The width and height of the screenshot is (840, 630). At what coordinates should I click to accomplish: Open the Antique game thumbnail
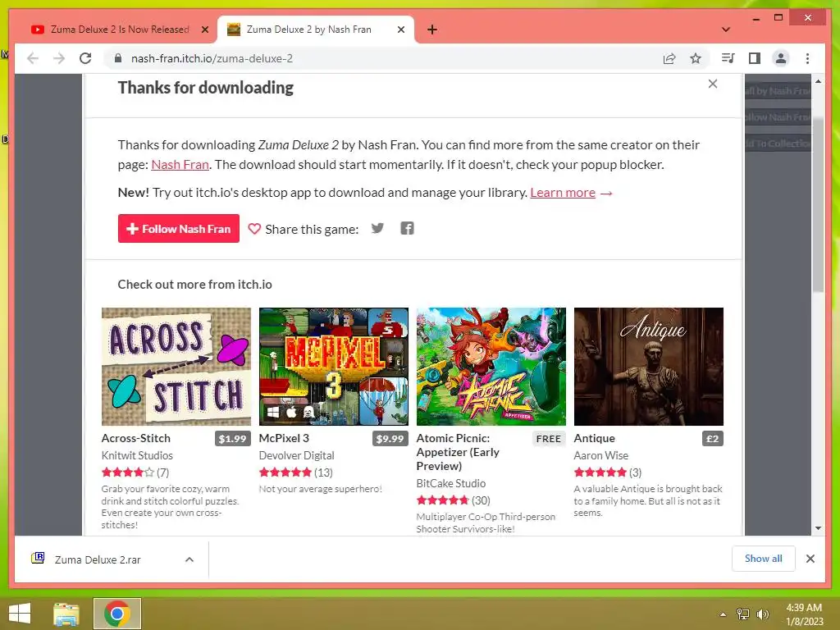coord(649,367)
